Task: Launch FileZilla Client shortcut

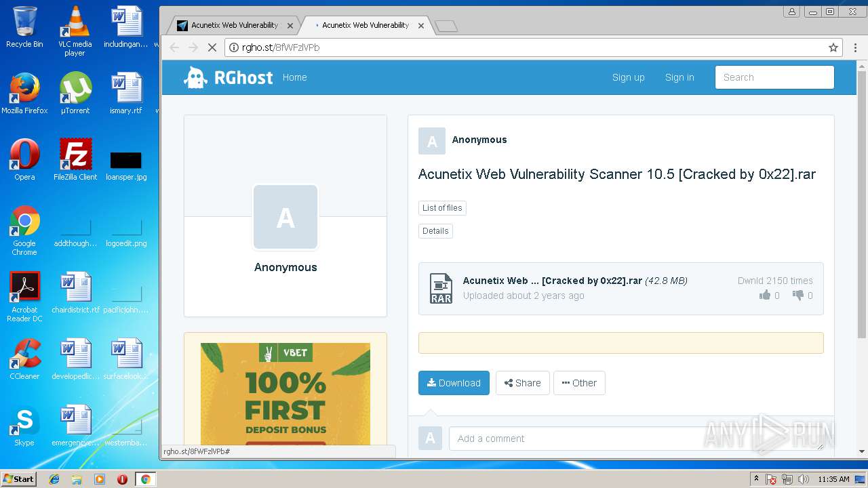Action: 75,160
